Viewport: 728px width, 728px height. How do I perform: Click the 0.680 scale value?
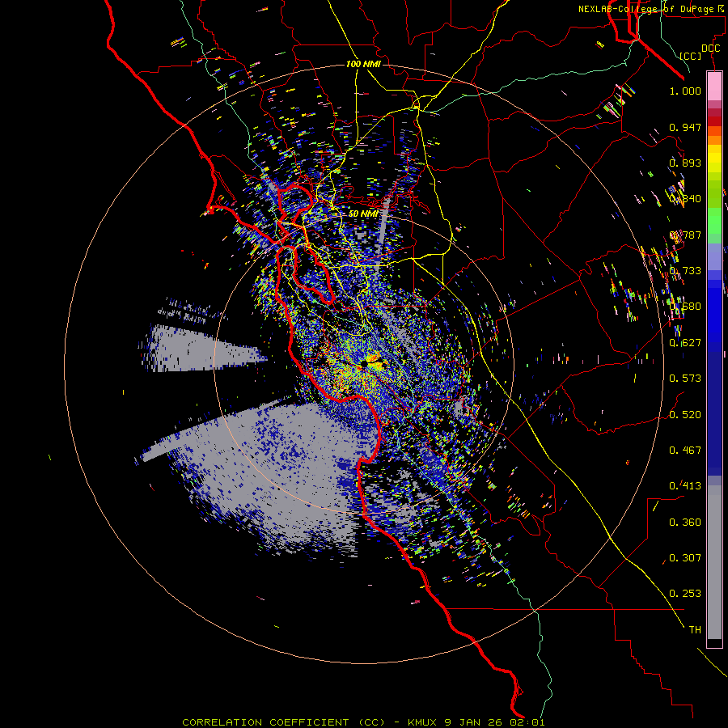(685, 307)
